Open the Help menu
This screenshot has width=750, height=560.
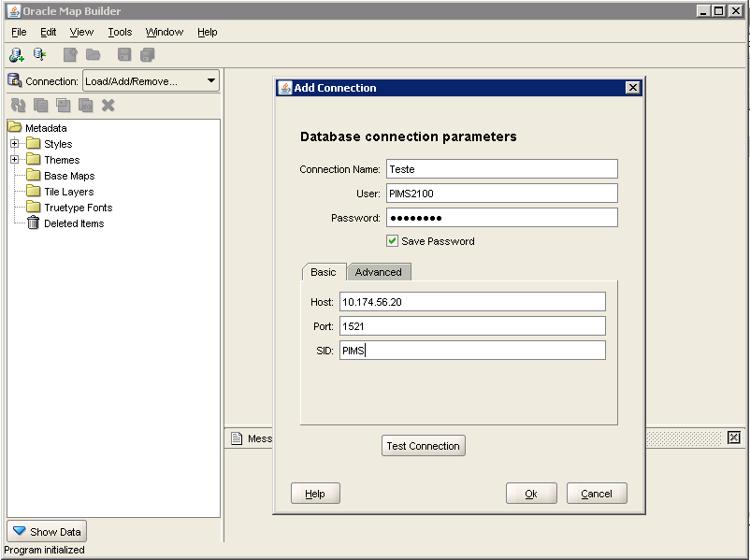207,32
